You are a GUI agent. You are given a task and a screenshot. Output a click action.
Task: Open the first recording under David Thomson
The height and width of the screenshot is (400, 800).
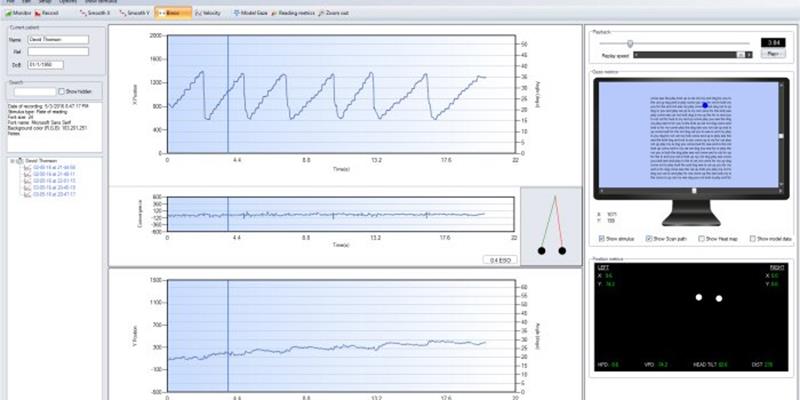point(54,167)
